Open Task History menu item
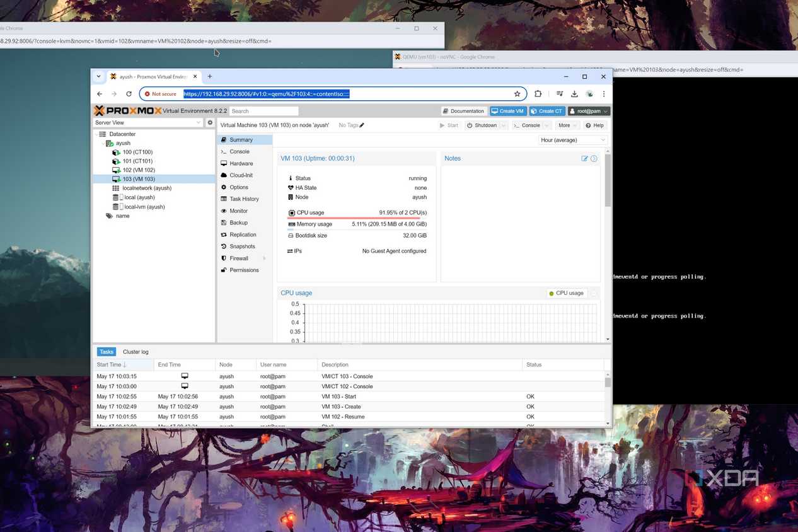Screen dimensions: 798x532 pos(245,199)
